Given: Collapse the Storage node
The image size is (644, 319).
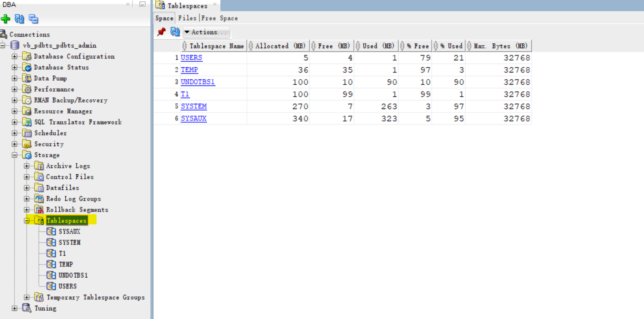Looking at the screenshot, I should [15, 155].
